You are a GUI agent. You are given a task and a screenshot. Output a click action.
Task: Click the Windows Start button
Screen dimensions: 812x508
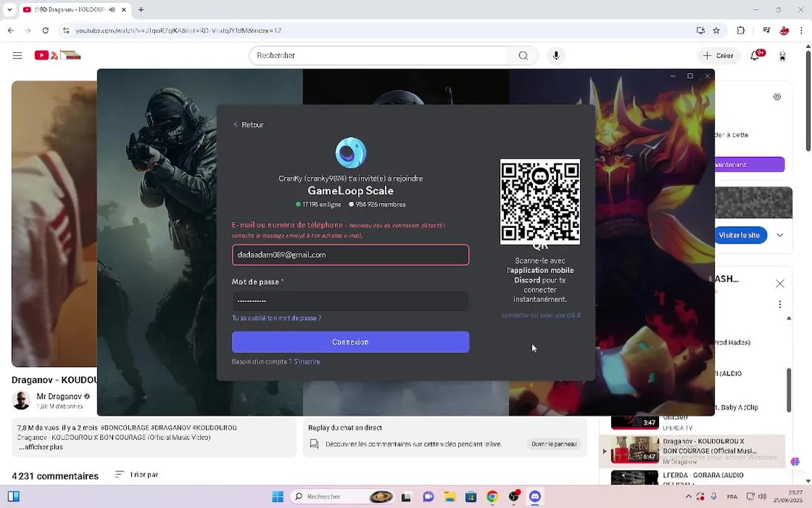click(x=278, y=497)
